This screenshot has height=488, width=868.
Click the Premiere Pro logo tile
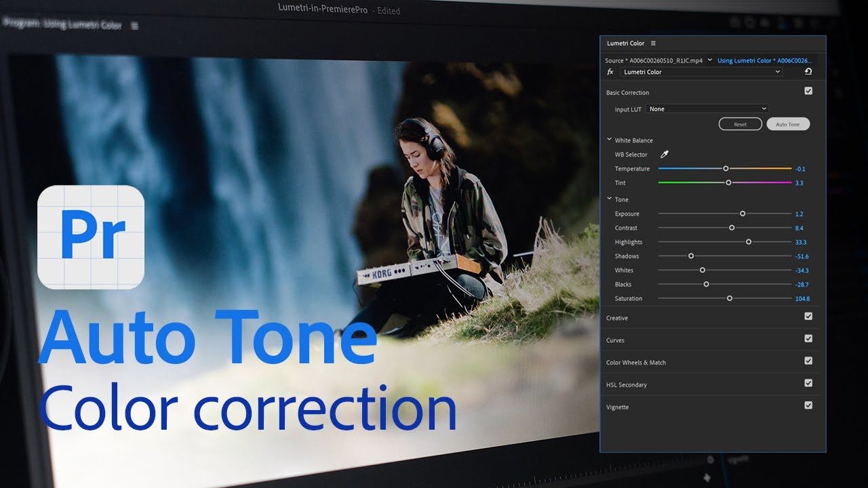[x=91, y=237]
